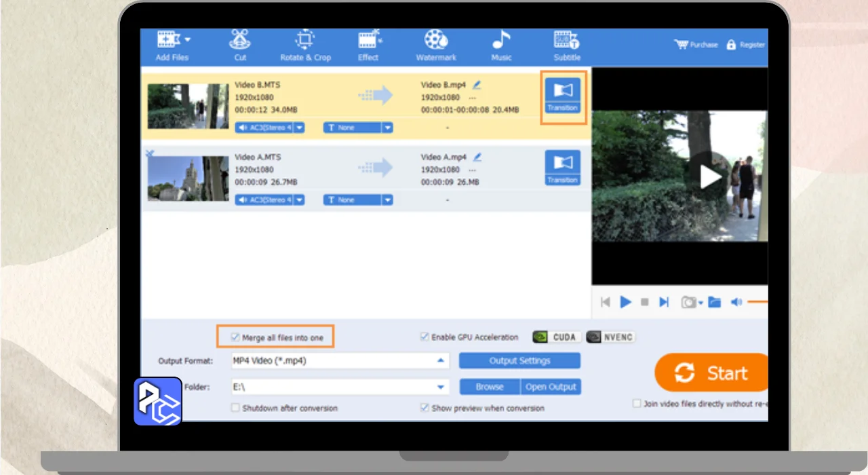The height and width of the screenshot is (475, 868).
Task: Click the Purchase link
Action: (x=696, y=45)
